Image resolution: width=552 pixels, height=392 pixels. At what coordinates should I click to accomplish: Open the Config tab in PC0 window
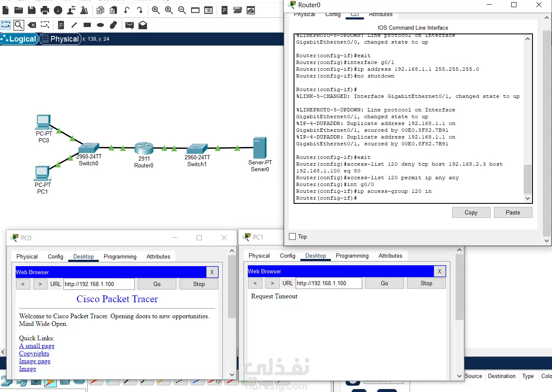55,256
